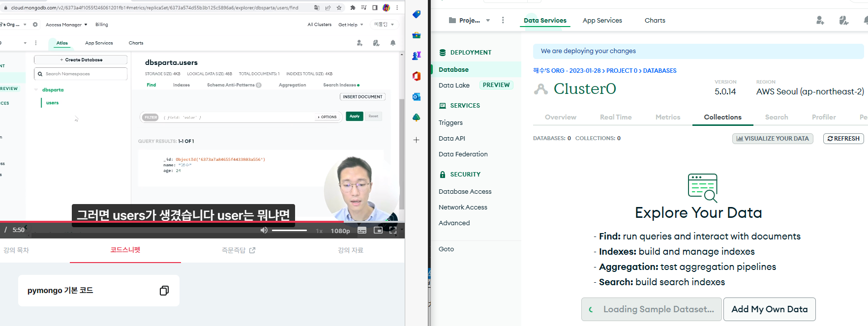Apply the query filter
The width and height of the screenshot is (868, 326).
(355, 117)
